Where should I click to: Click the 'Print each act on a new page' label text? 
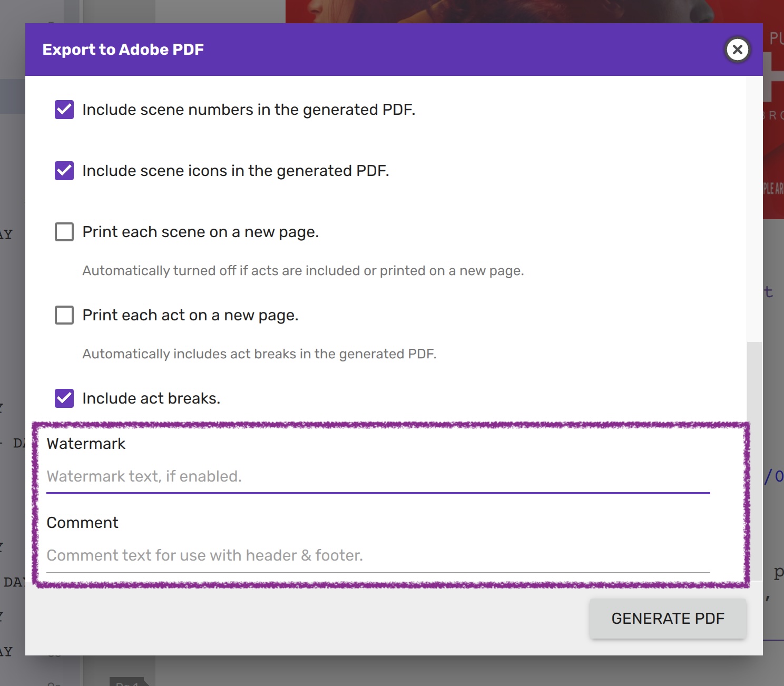coord(190,315)
